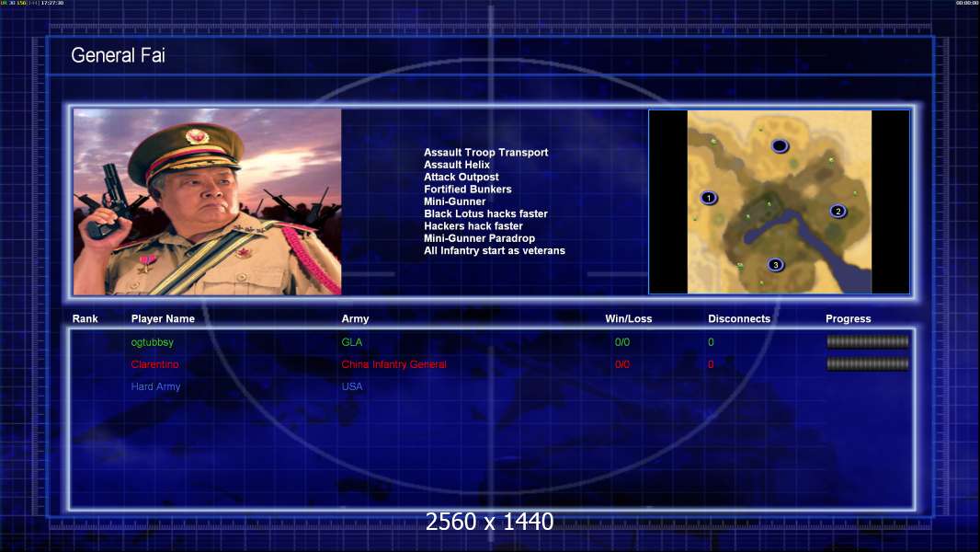Click Clarentino's disconnects value 0

pos(711,364)
